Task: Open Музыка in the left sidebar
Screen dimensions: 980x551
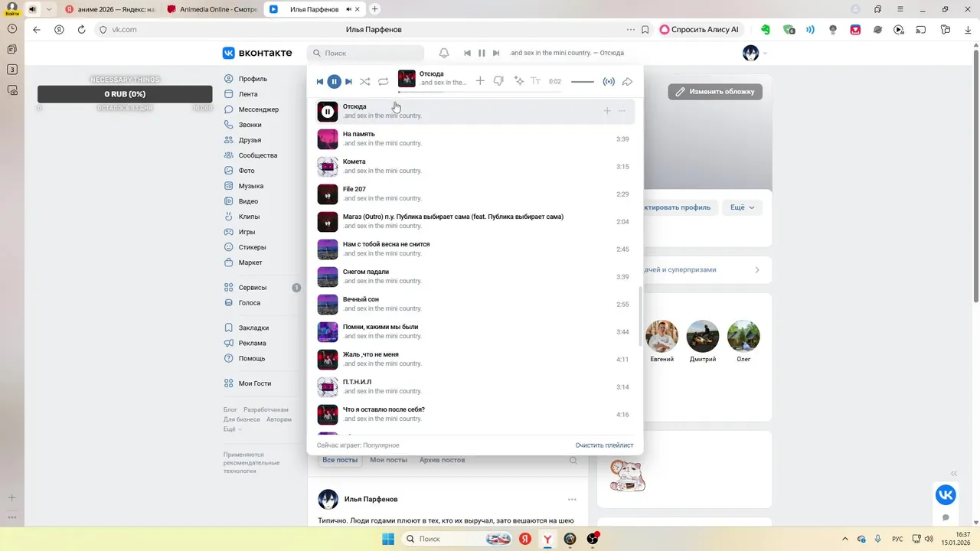Action: click(x=251, y=186)
